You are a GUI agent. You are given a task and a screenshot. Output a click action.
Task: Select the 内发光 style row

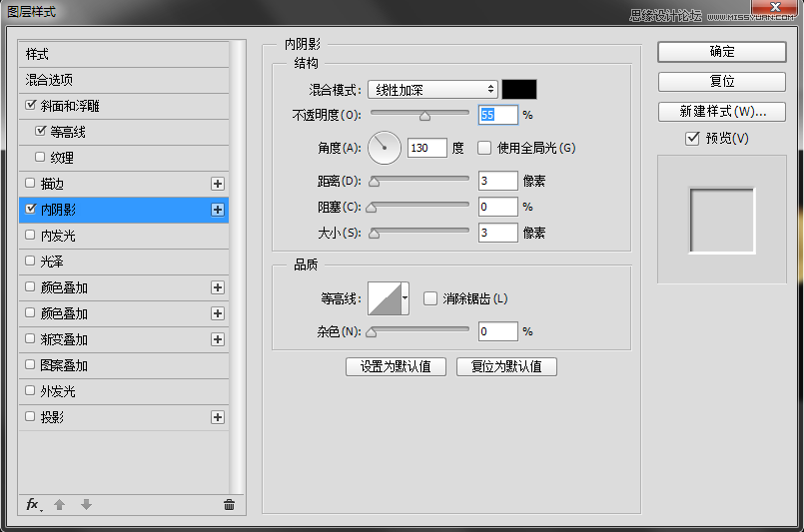coord(124,236)
